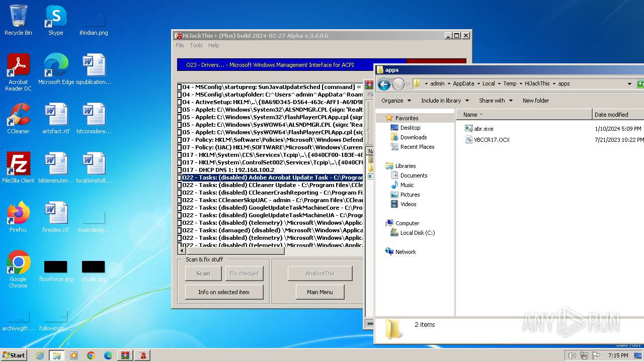Image resolution: width=644 pixels, height=362 pixels.
Task: Open the File menu in HiJackThis
Action: click(x=180, y=45)
